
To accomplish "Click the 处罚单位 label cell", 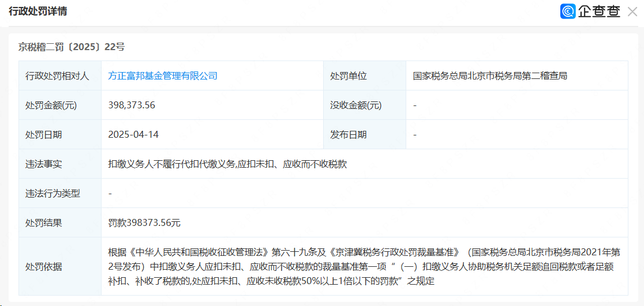I will pos(365,76).
